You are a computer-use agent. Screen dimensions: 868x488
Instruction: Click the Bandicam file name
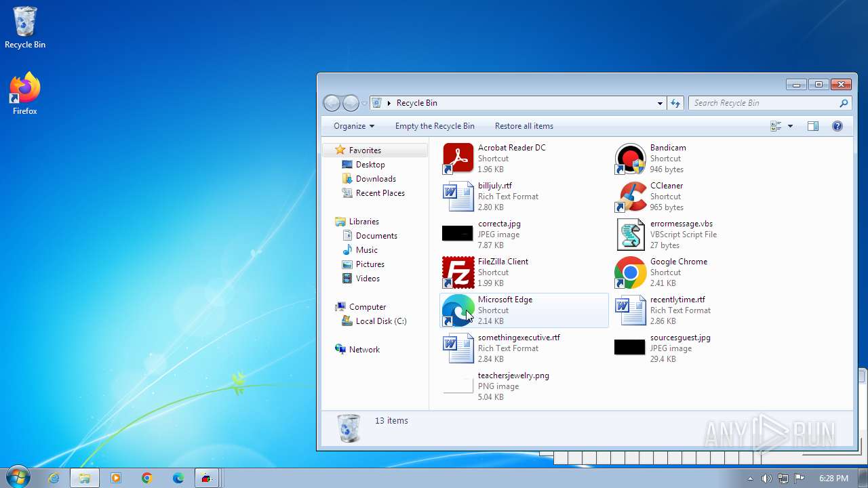[x=668, y=148]
